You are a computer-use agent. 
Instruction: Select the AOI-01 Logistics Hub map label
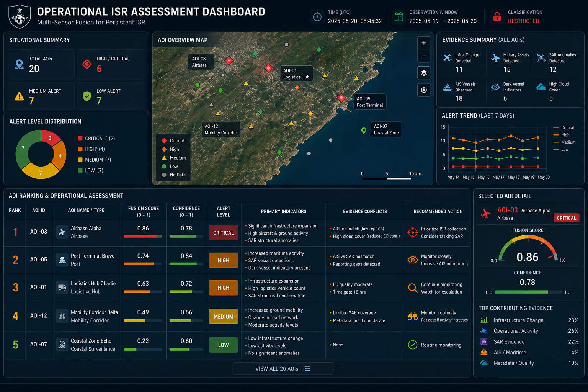[x=297, y=73]
